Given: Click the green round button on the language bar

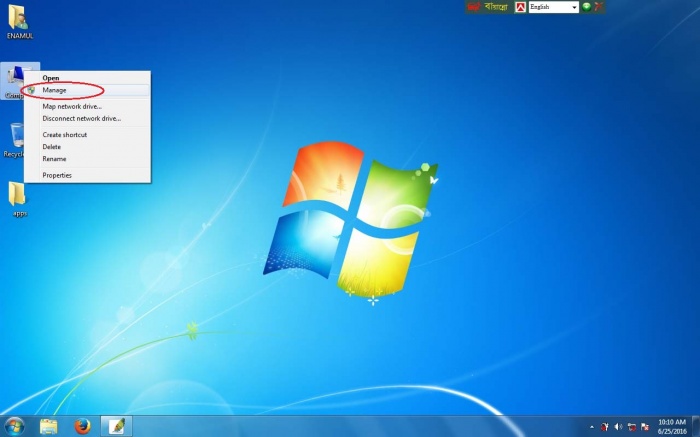Looking at the screenshot, I should [587, 7].
